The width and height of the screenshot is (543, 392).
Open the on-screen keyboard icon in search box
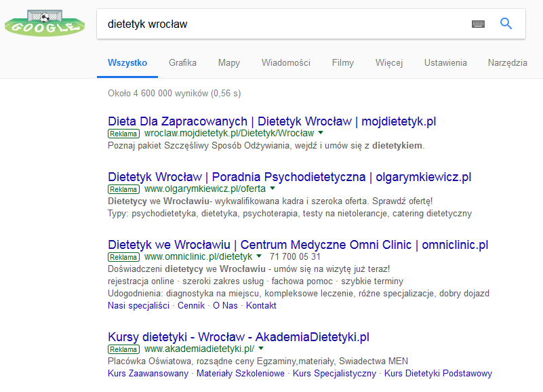pos(478,24)
